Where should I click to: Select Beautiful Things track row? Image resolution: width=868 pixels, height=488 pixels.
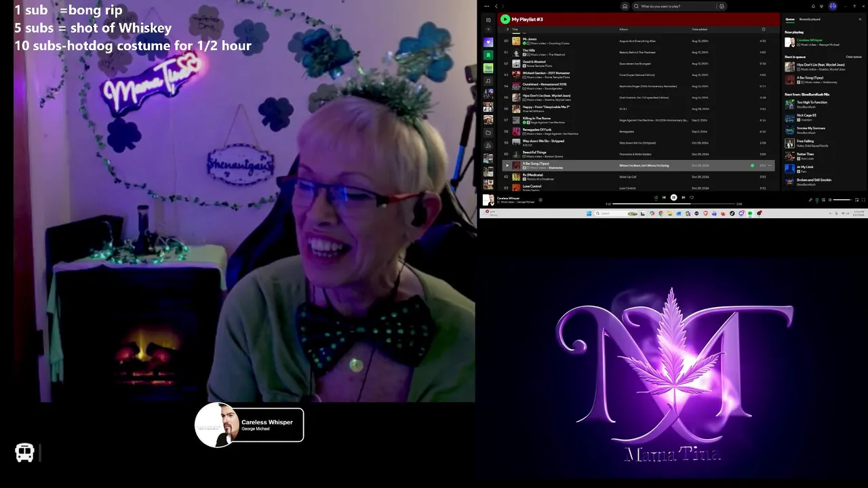(638, 154)
